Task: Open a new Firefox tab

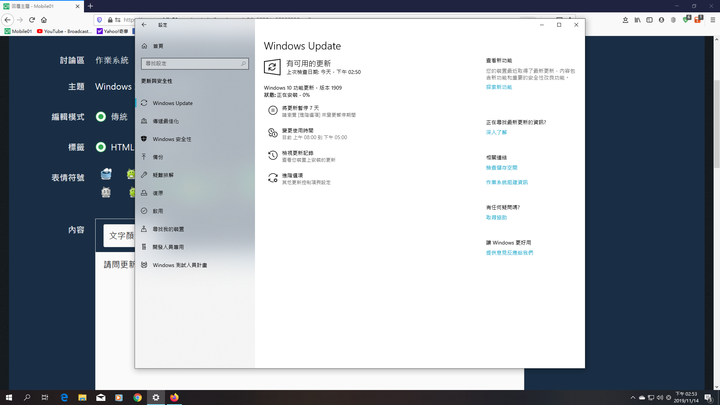Action: pyautogui.click(x=90, y=6)
